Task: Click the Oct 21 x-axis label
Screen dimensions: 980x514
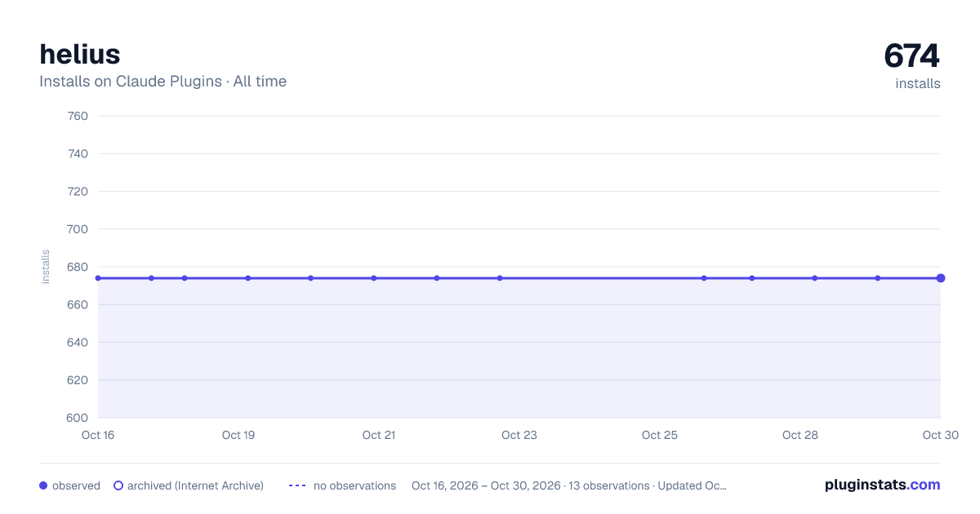Action: [379, 435]
